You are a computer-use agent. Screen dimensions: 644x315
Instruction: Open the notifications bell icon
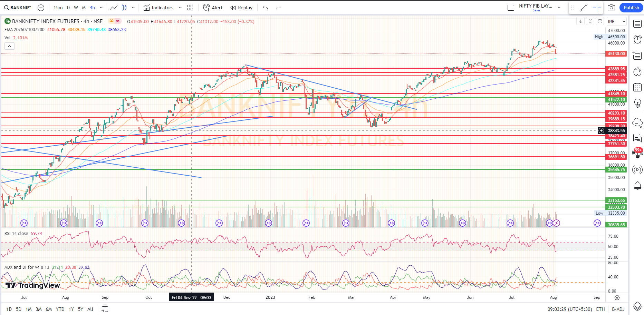coord(637,186)
